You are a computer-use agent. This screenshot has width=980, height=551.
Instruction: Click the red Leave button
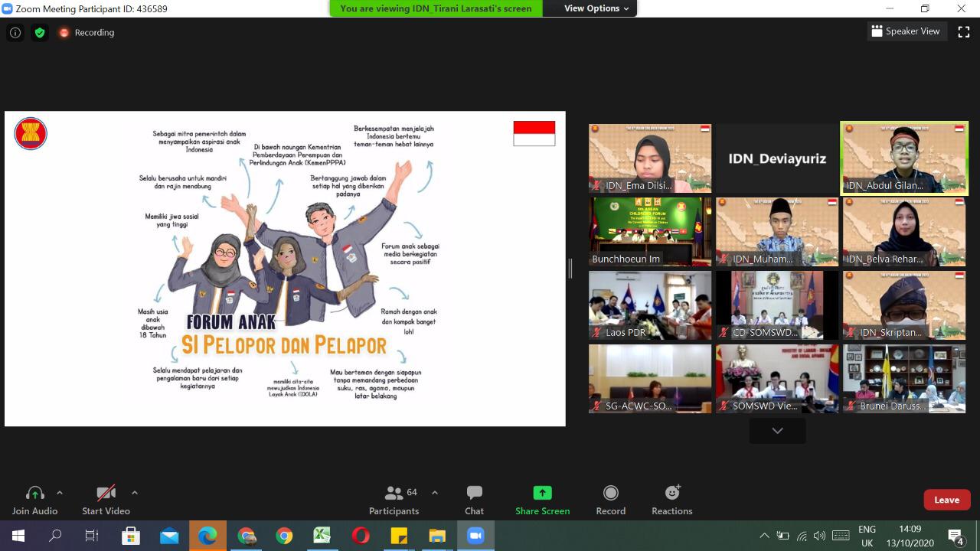[x=946, y=500]
